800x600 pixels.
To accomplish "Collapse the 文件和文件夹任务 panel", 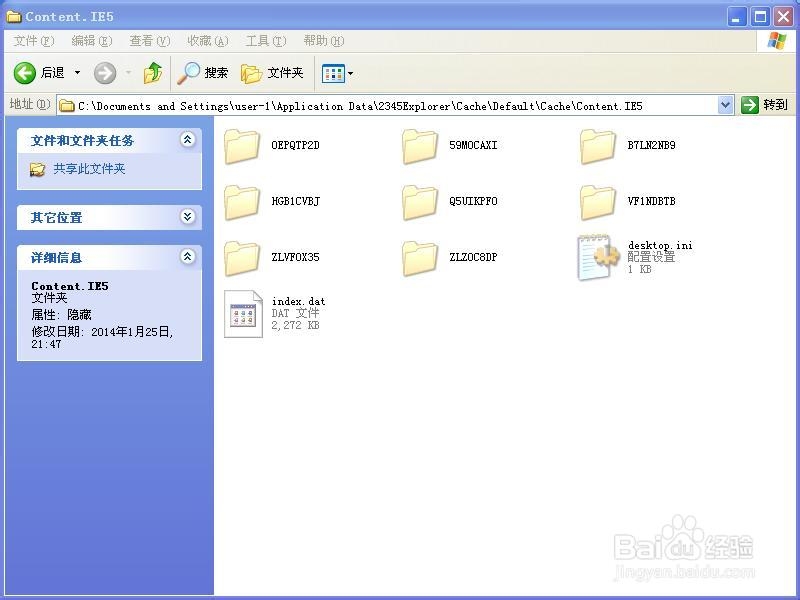I will coord(187,140).
